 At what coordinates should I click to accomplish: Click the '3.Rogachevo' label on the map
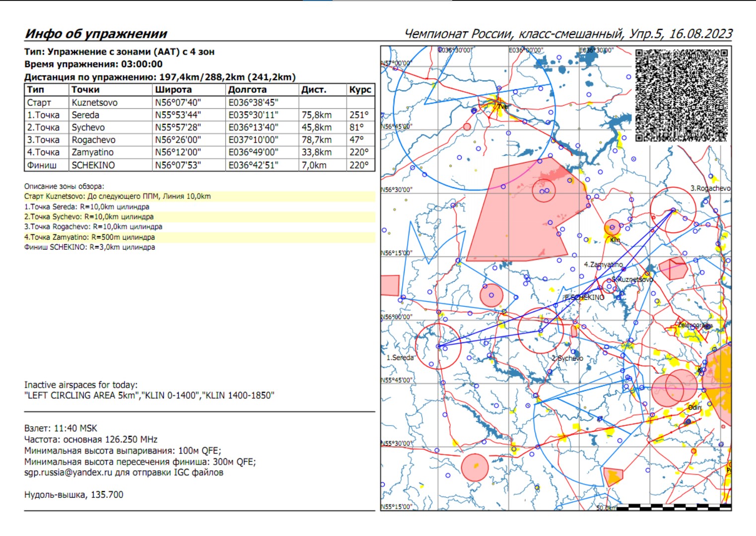tap(710, 188)
